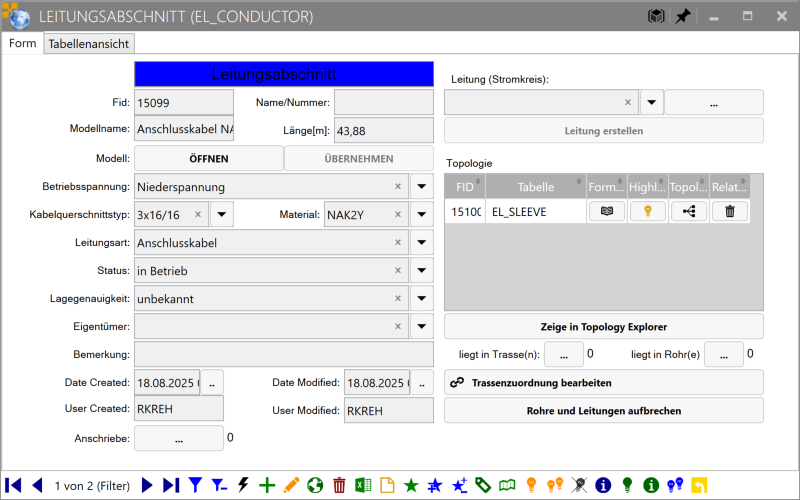Open form for EL_SLEEVE row
Viewport: 800px width, 500px height.
(607, 211)
